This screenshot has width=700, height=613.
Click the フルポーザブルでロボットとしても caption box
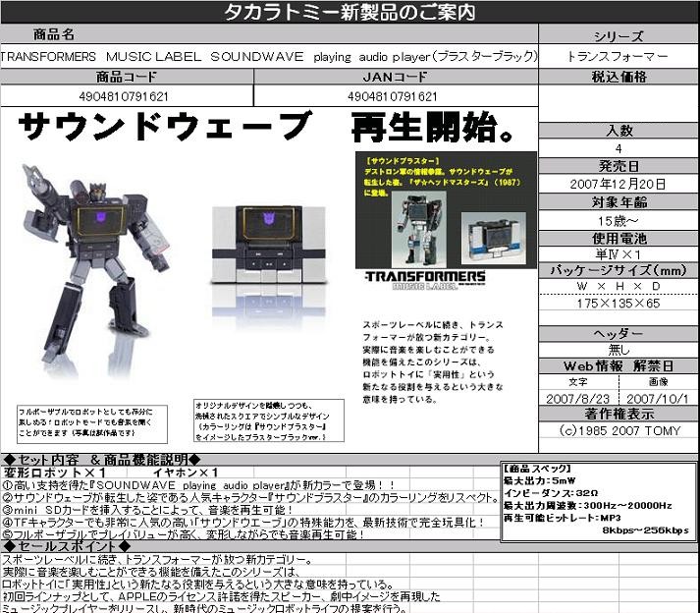(x=92, y=423)
